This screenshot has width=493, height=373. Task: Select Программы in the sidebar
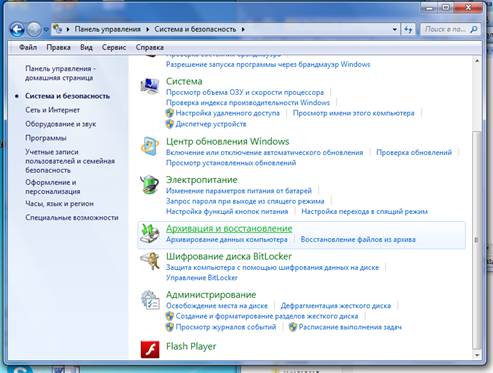point(46,138)
